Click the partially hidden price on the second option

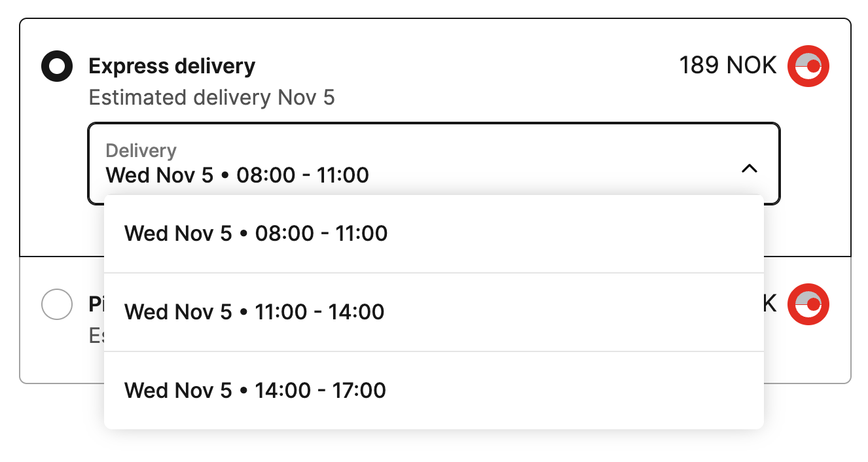tap(770, 304)
